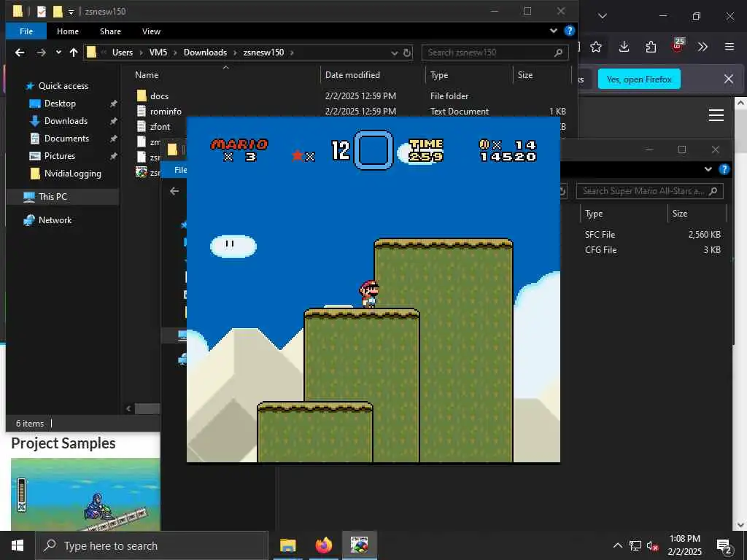Image resolution: width=747 pixels, height=560 pixels.
Task: Open Firefox from the taskbar
Action: 323,545
